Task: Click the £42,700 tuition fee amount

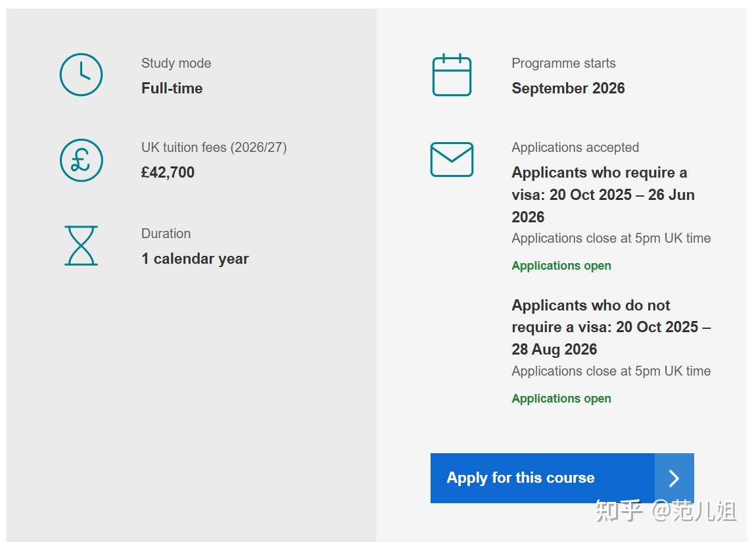Action: [168, 172]
